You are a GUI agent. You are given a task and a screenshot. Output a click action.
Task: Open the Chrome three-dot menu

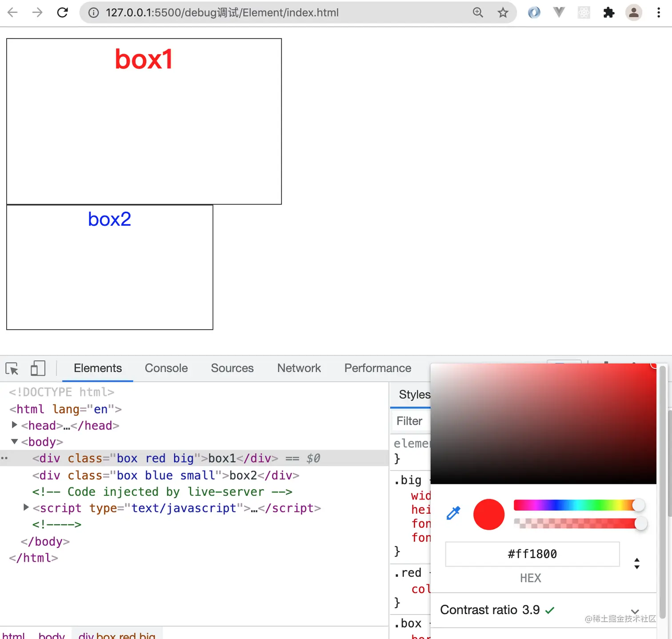click(x=659, y=12)
